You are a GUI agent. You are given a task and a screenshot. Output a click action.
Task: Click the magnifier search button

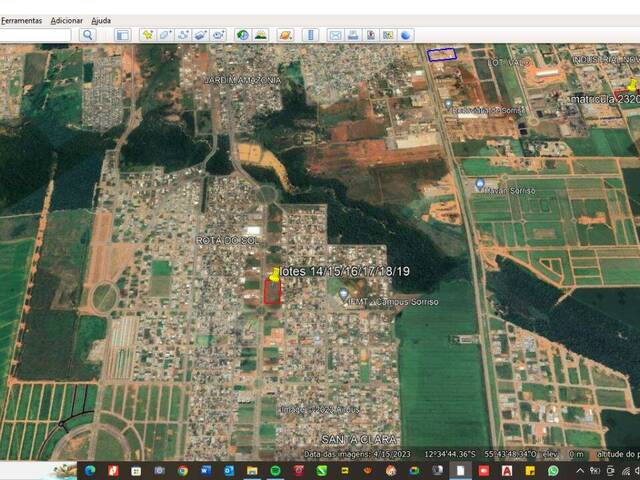tap(87, 35)
